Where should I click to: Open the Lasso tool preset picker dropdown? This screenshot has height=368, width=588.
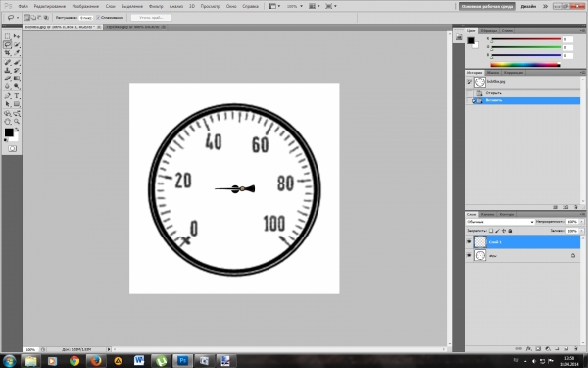pos(18,18)
